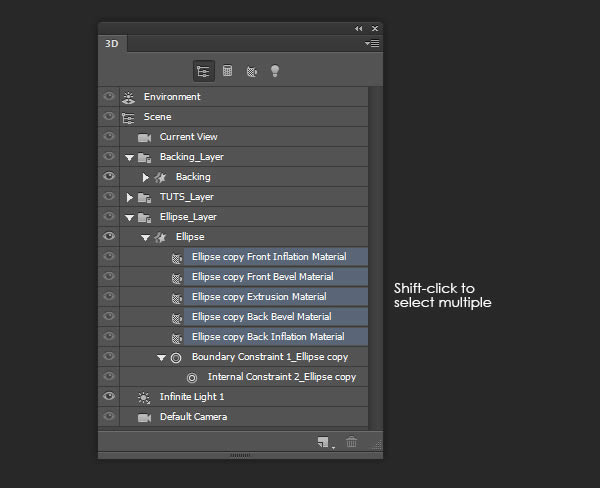
Task: Select Ellipse copy Front Bevel Material
Action: click(276, 276)
